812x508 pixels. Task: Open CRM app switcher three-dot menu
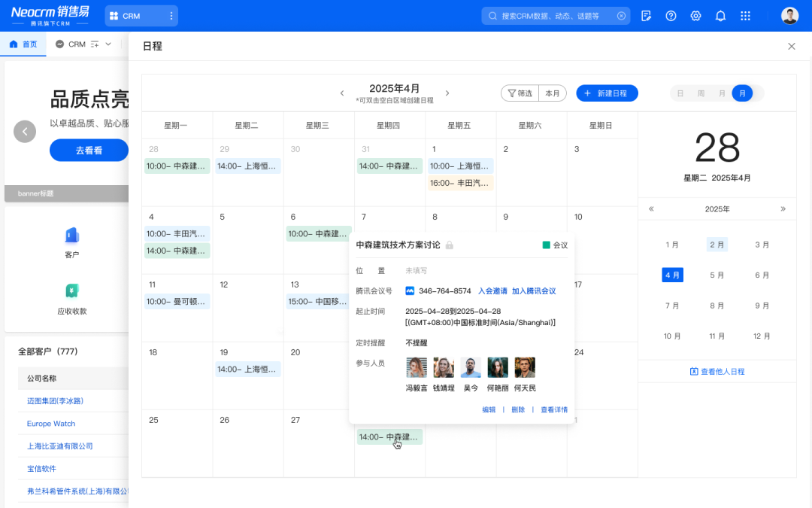(171, 16)
